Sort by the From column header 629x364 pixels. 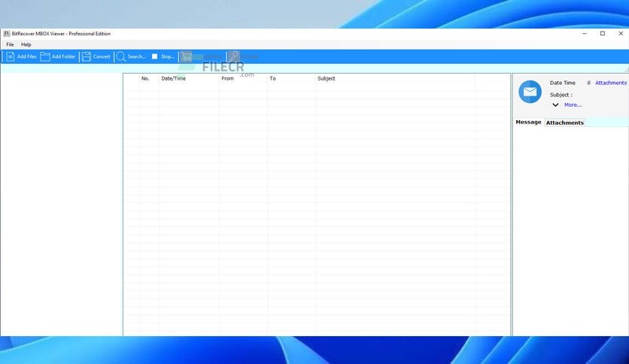(243, 78)
